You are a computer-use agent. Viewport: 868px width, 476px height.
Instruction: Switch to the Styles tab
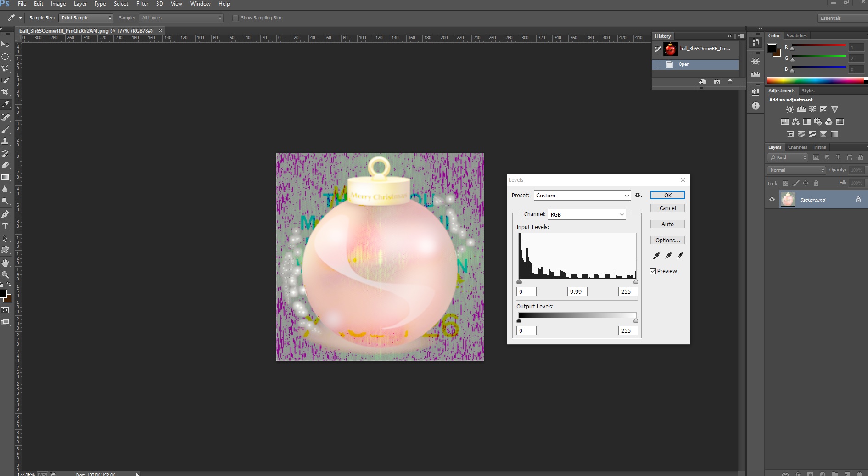808,91
